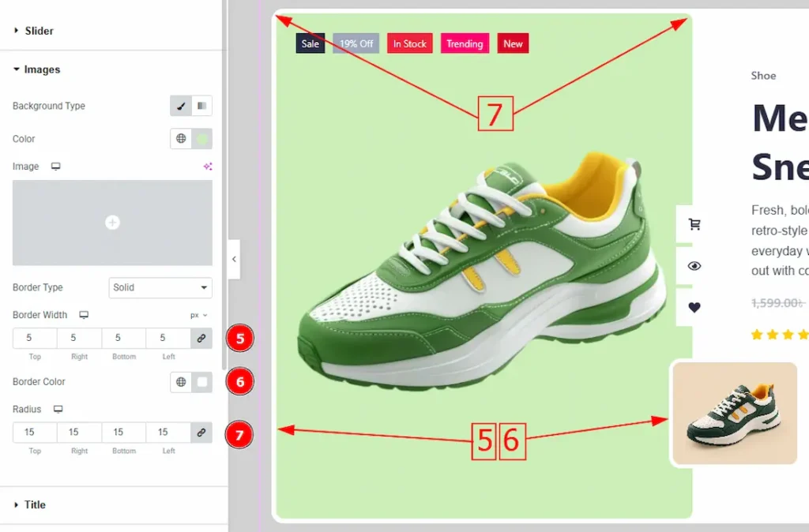The height and width of the screenshot is (532, 809).
Task: Open global colors for background Color
Action: tap(181, 139)
